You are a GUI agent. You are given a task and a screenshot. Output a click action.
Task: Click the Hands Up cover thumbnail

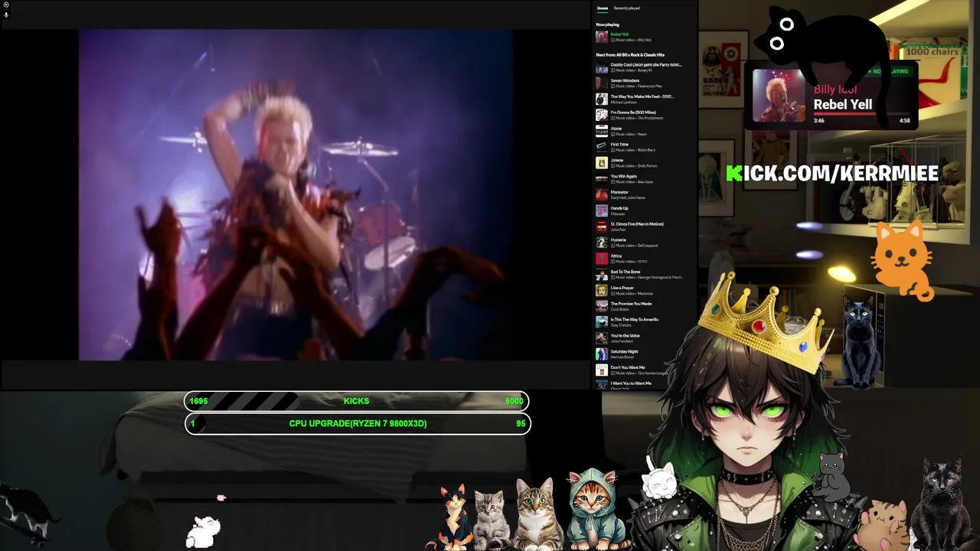[x=602, y=210]
